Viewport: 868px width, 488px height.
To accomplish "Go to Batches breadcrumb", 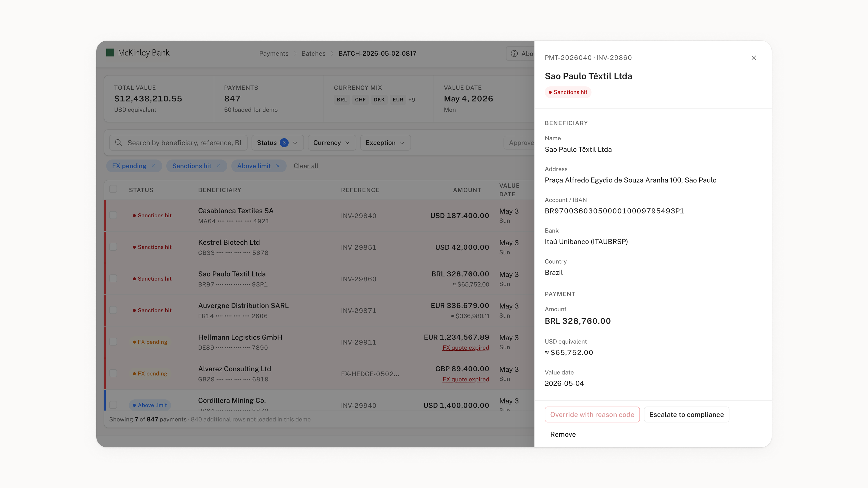I will pyautogui.click(x=313, y=54).
